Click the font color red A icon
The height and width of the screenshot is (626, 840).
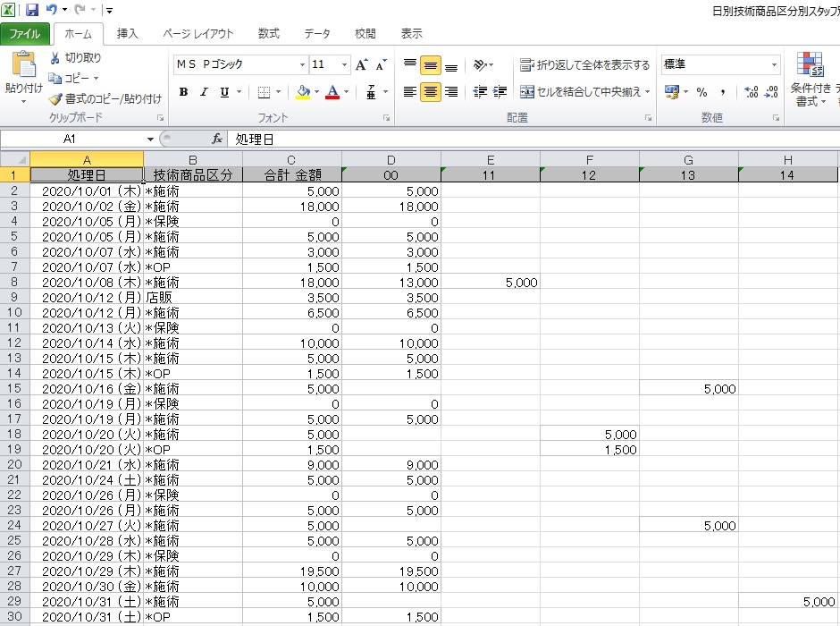pyautogui.click(x=332, y=92)
